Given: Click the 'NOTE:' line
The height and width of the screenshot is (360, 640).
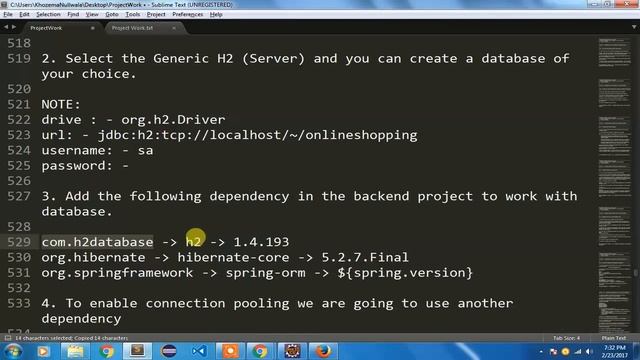Looking at the screenshot, I should click(x=61, y=104).
